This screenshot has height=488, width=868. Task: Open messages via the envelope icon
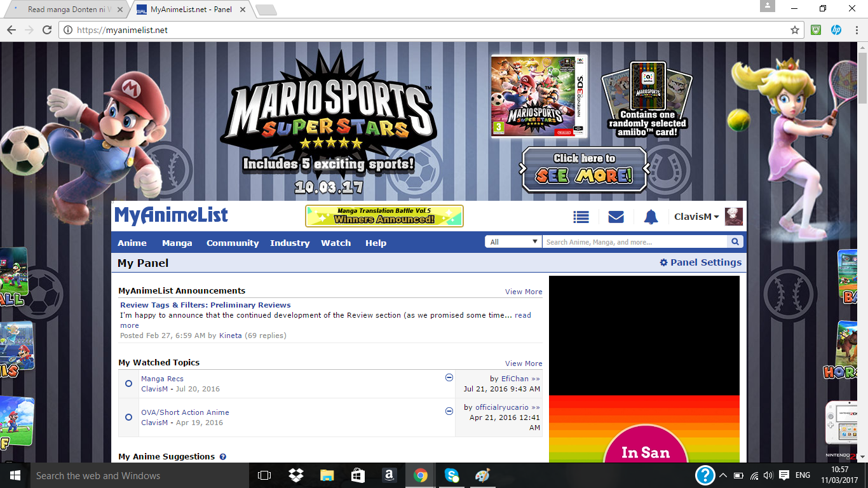(x=616, y=217)
